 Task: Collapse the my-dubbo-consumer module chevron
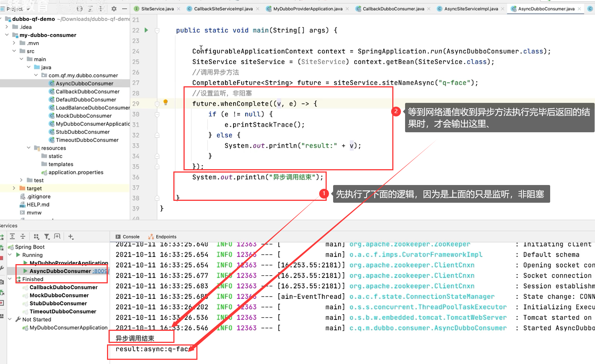[x=7, y=35]
